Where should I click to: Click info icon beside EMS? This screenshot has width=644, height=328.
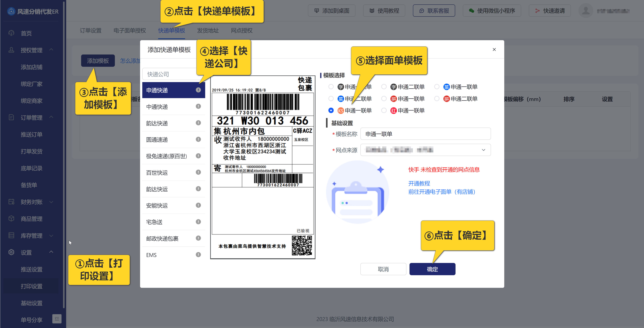pos(198,255)
